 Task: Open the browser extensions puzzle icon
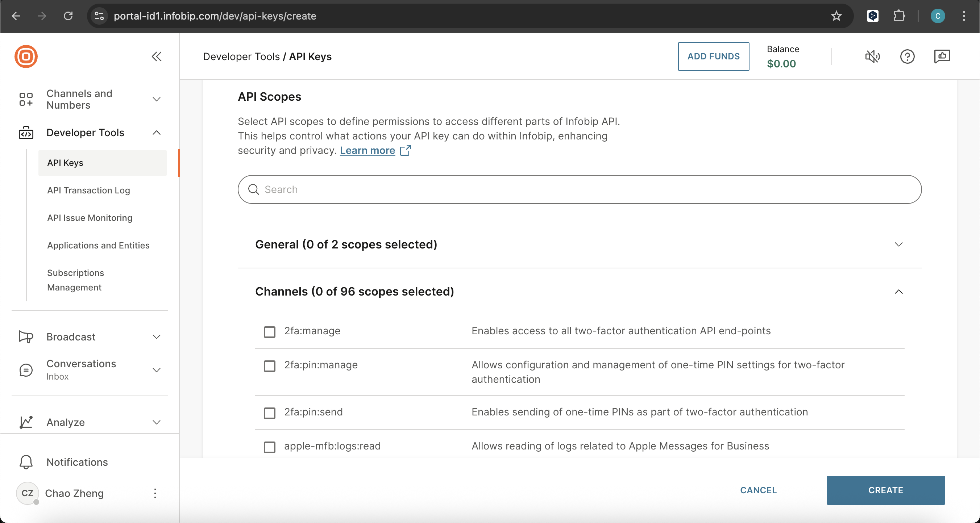[x=899, y=16]
